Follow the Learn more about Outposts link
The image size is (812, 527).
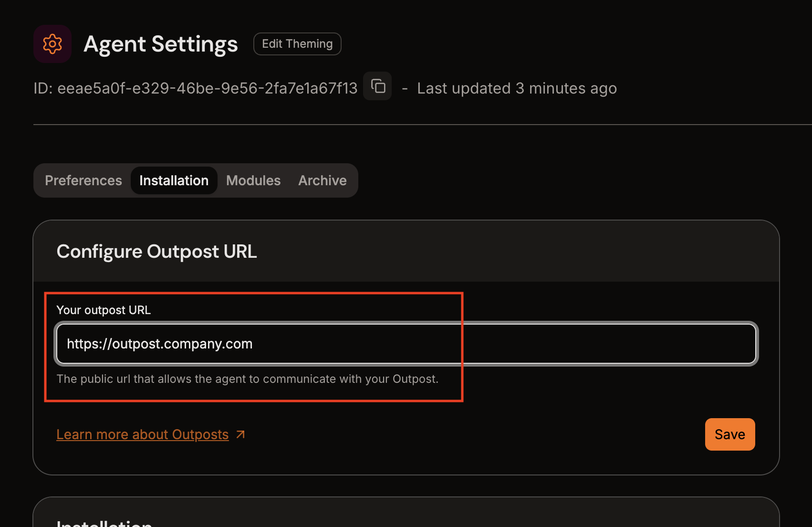point(143,434)
